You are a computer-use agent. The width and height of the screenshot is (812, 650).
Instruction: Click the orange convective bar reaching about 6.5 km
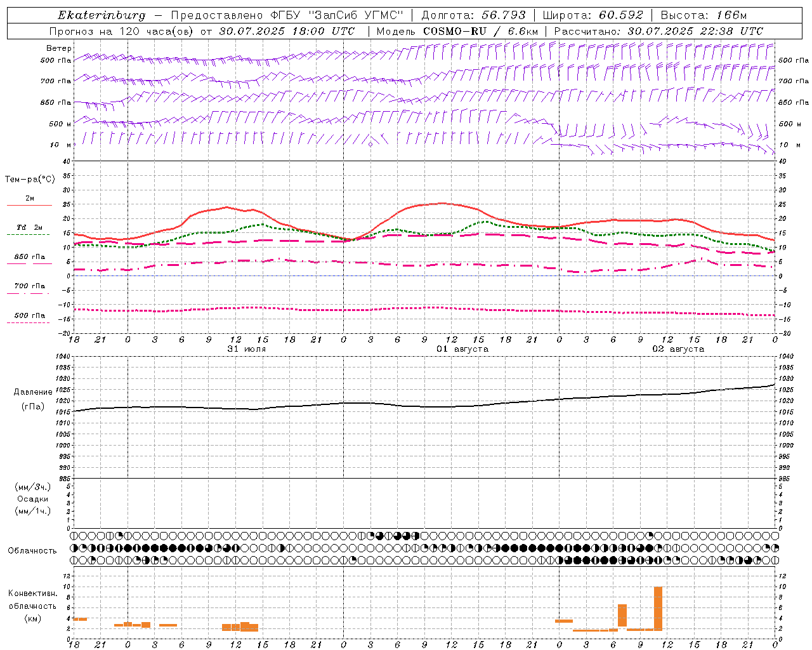pos(622,616)
